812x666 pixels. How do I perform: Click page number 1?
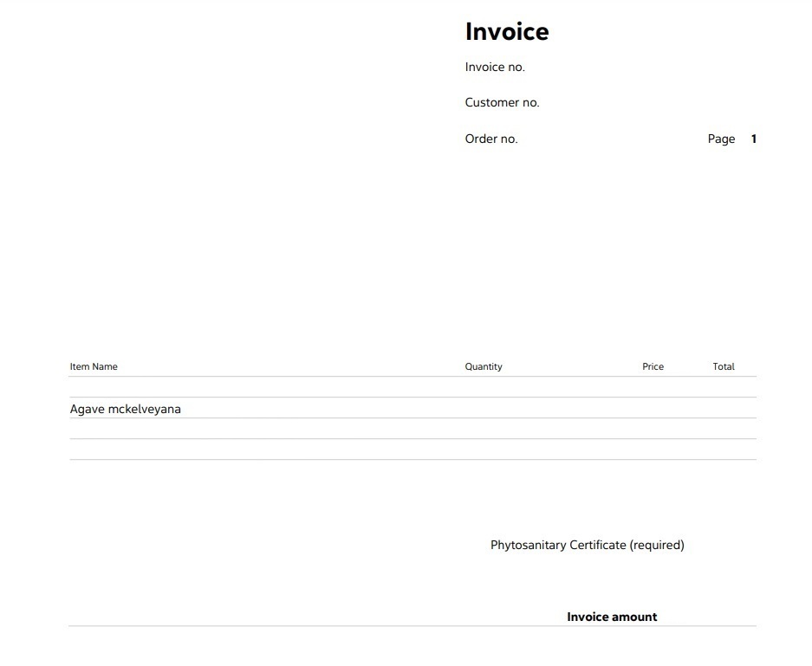(753, 139)
